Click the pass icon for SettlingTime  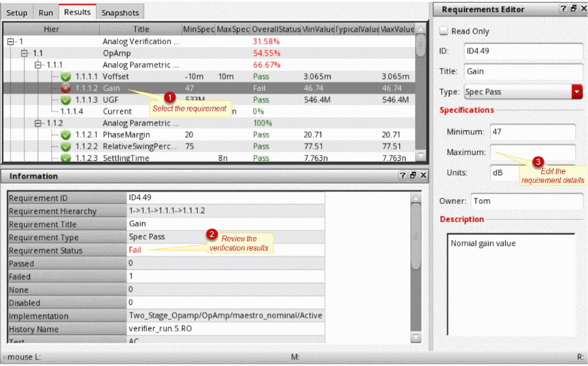66,157
